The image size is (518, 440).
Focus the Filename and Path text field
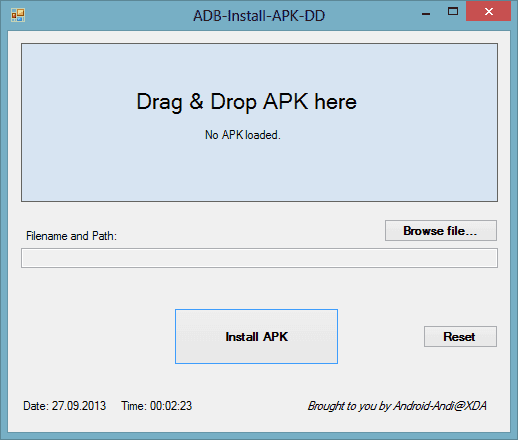tap(259, 258)
